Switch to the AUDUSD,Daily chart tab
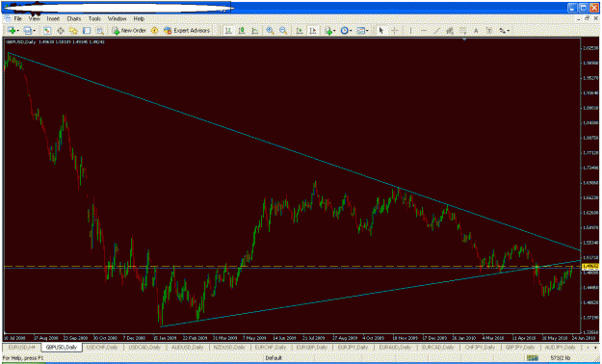The height and width of the screenshot is (364, 602). point(187,348)
